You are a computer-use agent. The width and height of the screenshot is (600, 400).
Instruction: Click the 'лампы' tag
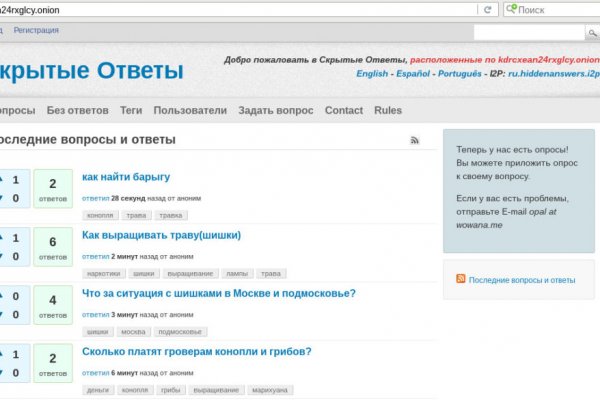237,274
